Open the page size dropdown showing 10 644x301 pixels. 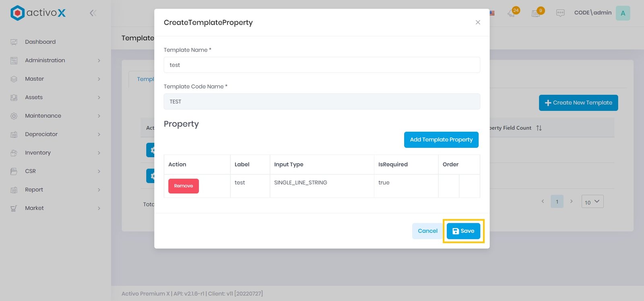click(x=592, y=202)
